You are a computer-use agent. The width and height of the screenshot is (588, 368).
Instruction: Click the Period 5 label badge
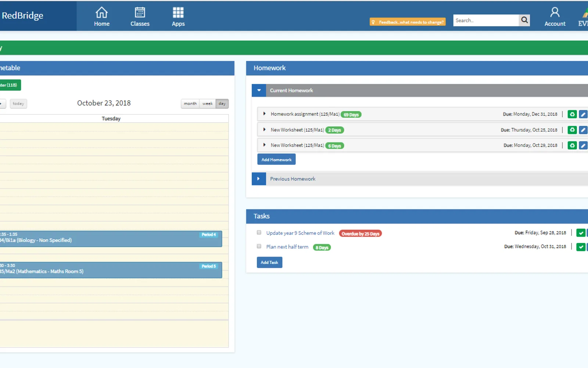pyautogui.click(x=209, y=266)
